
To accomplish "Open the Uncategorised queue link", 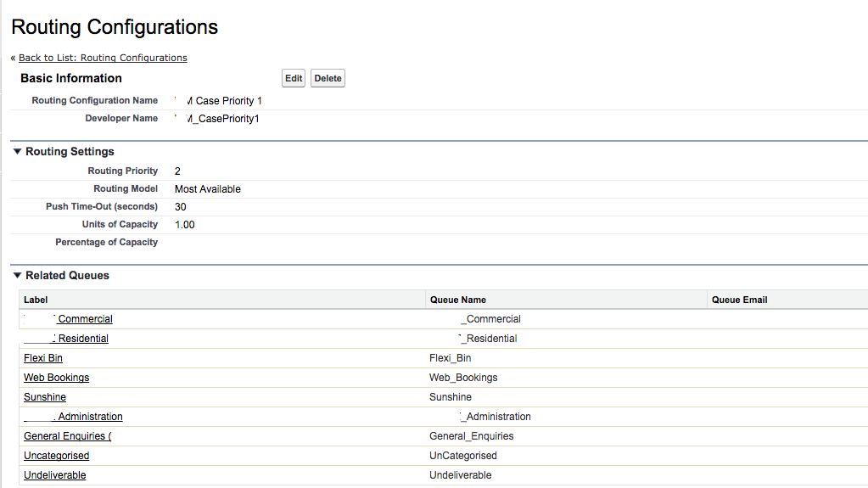I will point(56,456).
